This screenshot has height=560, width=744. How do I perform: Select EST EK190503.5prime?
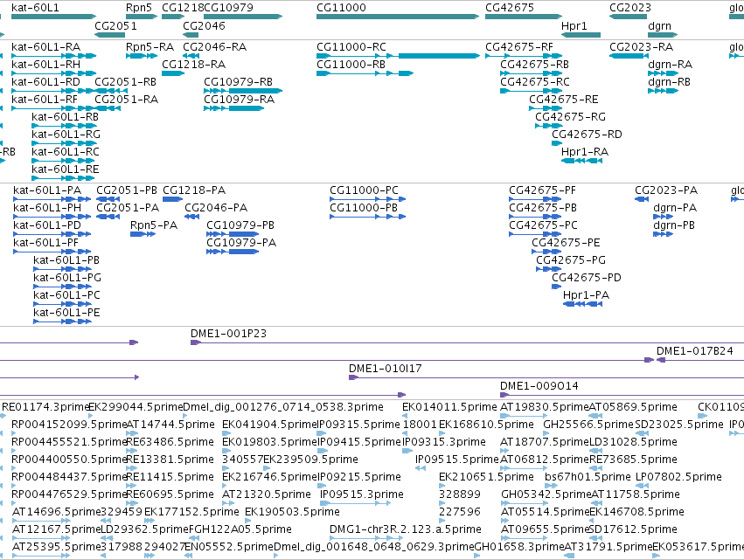point(292,512)
